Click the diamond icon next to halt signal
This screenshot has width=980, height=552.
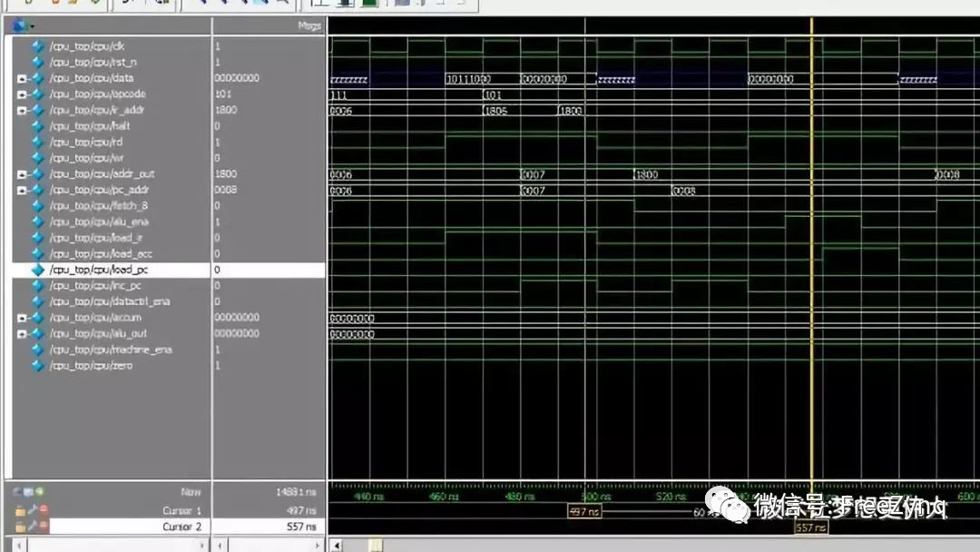37,126
